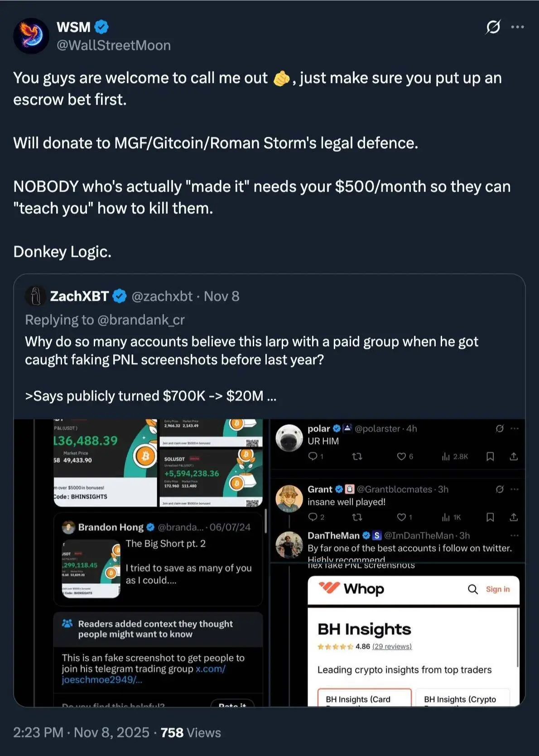The height and width of the screenshot is (756, 539).
Task: Click the share icon on polar's comment
Action: coord(514,456)
